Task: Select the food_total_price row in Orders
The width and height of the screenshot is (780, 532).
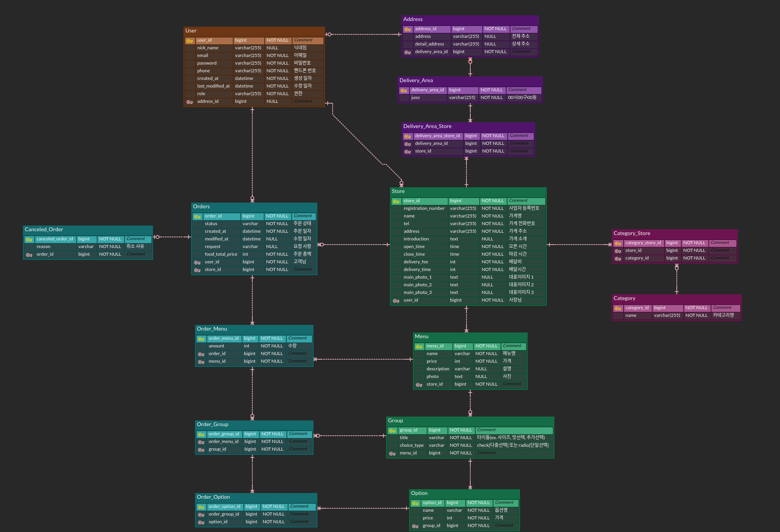Action: pyautogui.click(x=221, y=254)
